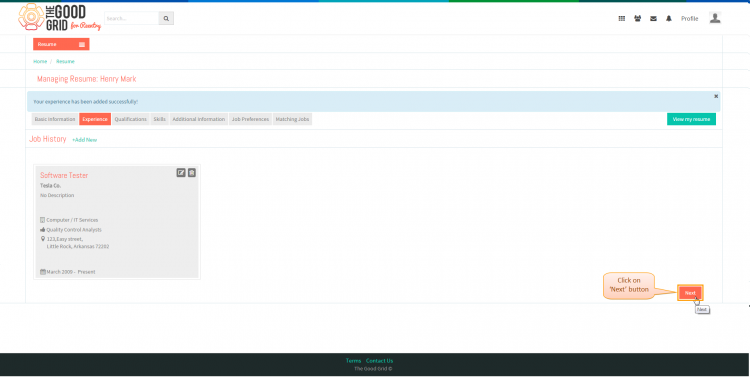This screenshot has height=377, width=750.
Task: Click the Next button
Action: (x=690, y=293)
